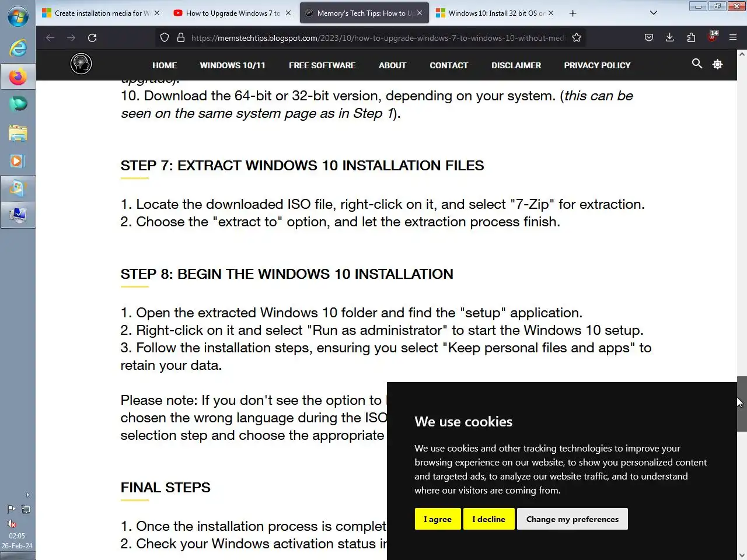
Task: Open FREE SOFTWARE navigation item
Action: [322, 65]
